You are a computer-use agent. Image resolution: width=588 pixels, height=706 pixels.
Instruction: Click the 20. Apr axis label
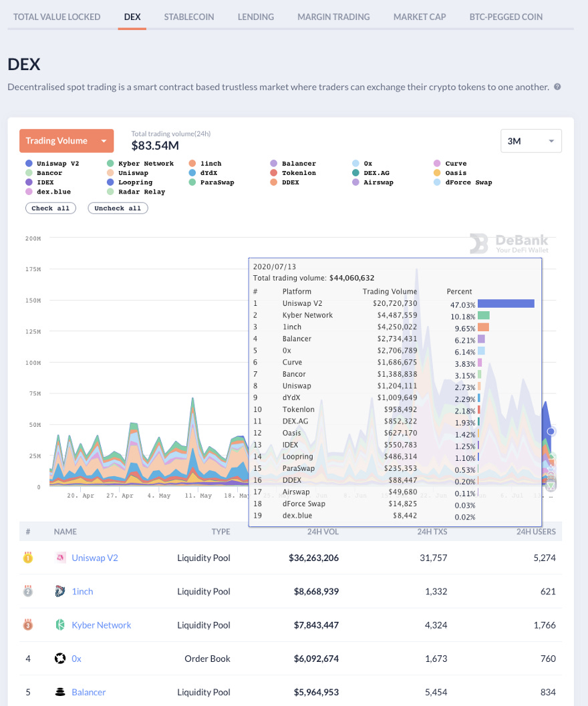(x=81, y=496)
